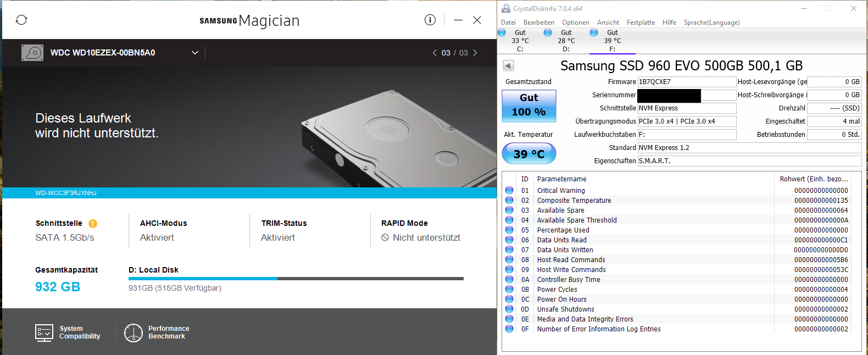The image size is (868, 355).
Task: Select the Controller Busy Time row
Action: tap(676, 280)
